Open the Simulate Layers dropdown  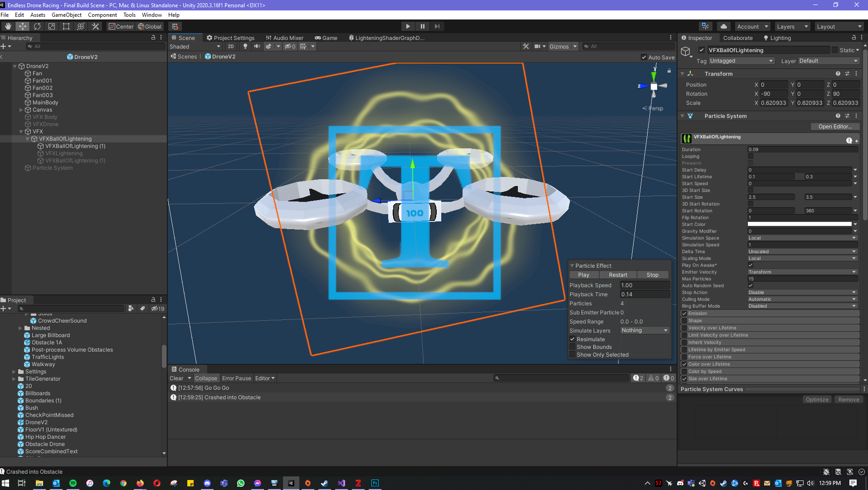coord(644,330)
